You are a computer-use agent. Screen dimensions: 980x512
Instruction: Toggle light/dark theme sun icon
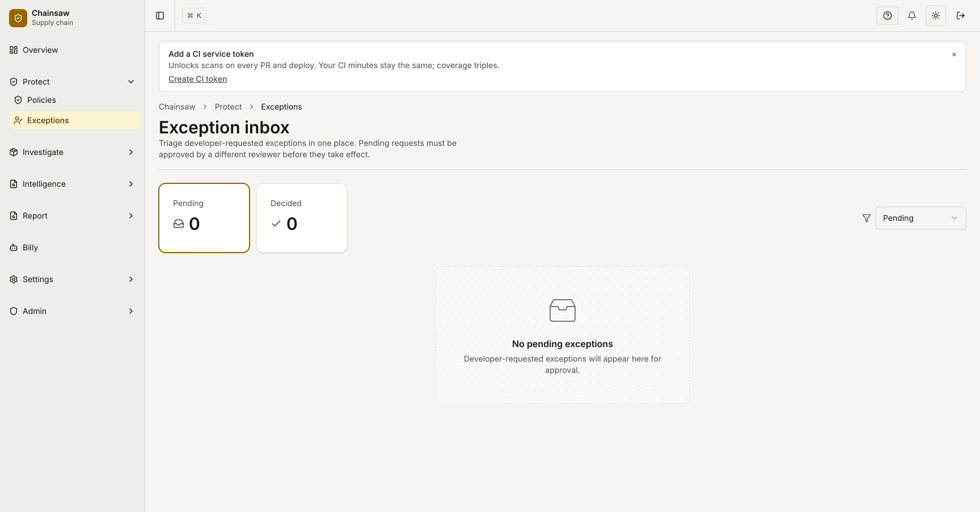[x=936, y=16]
